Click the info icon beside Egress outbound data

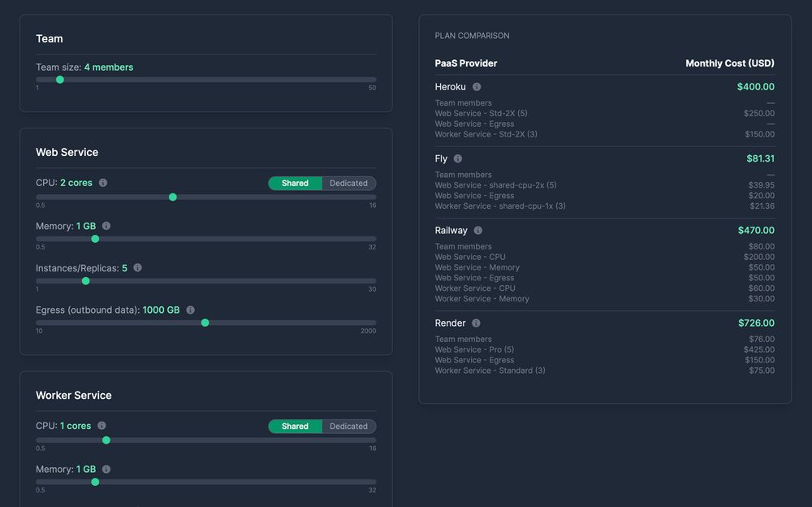(x=191, y=310)
